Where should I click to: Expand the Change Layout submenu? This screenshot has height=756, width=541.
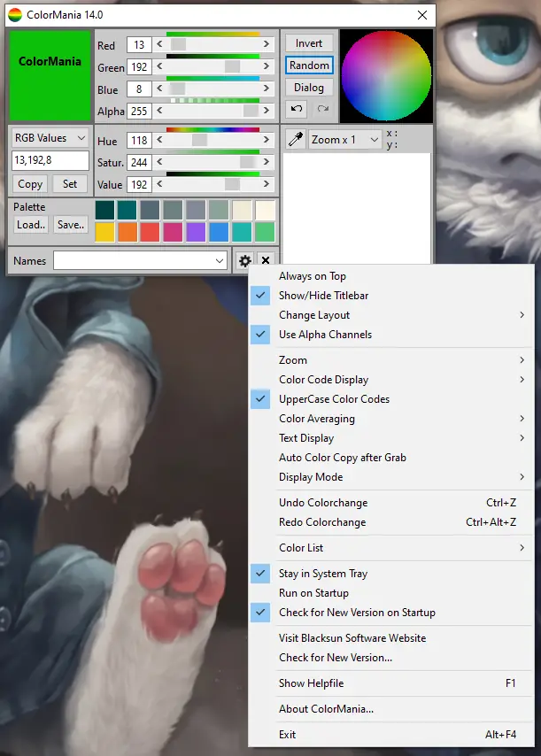(x=391, y=315)
